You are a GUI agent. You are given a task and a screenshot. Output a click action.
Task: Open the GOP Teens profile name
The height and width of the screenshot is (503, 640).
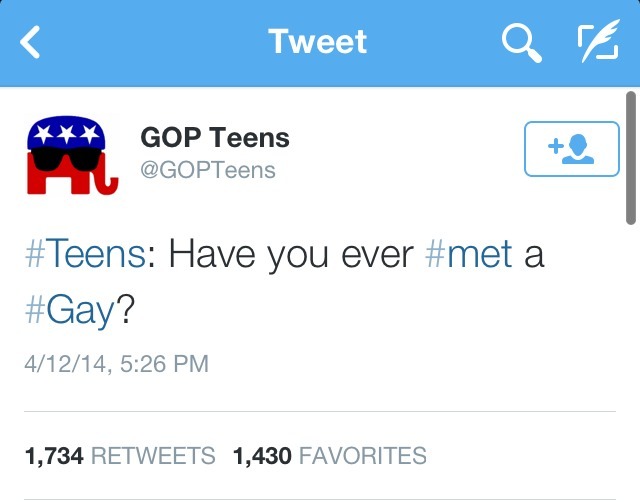[x=214, y=137]
